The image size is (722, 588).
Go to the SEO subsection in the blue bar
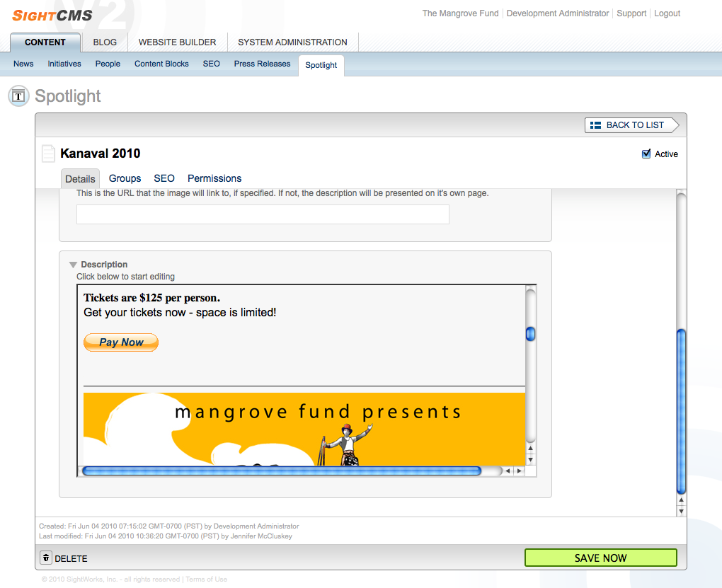212,64
